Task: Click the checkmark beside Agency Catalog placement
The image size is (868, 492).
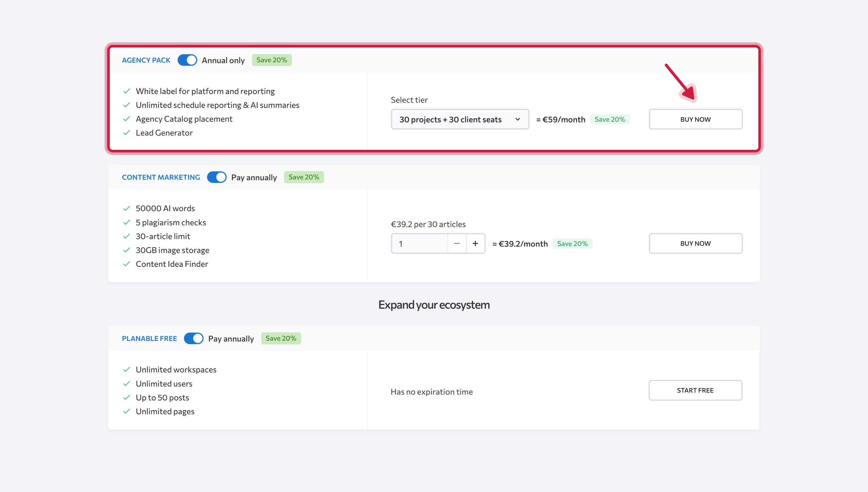Action: pyautogui.click(x=127, y=119)
